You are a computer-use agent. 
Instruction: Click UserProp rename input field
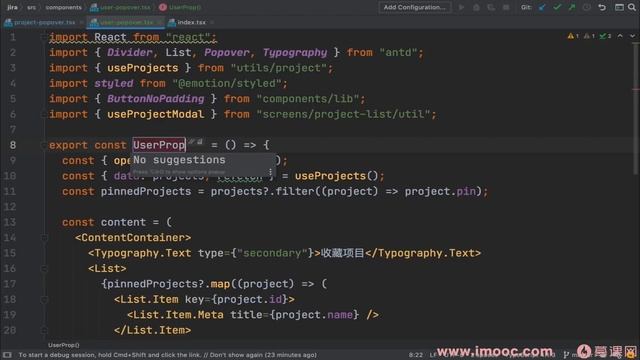pyautogui.click(x=159, y=145)
